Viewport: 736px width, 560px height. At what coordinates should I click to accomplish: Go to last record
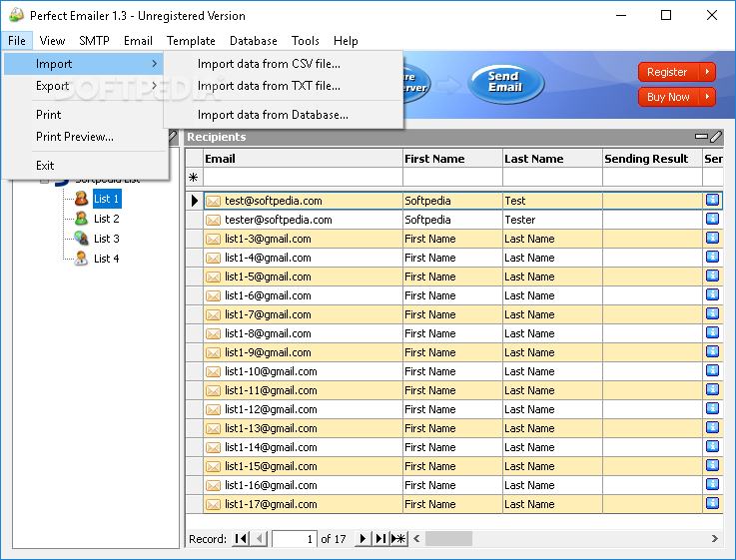tap(380, 539)
